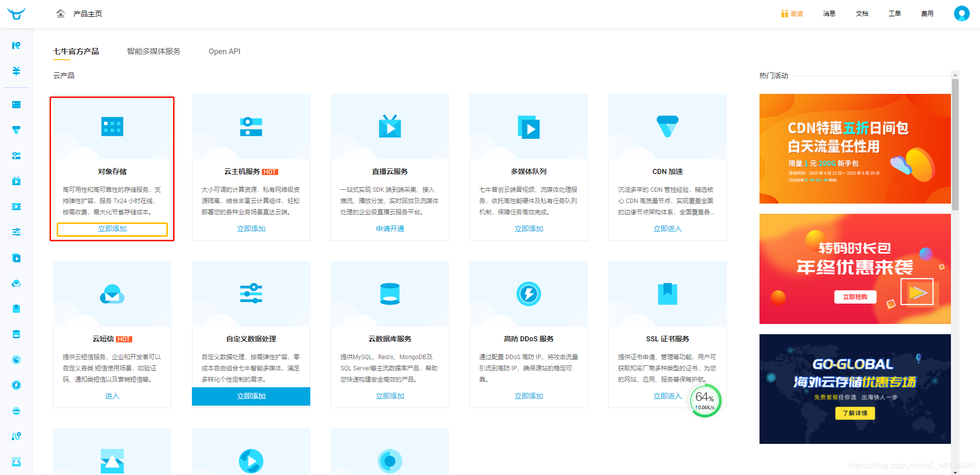Click the 自定义数据处理 card sliders icon
980x475 pixels.
click(x=251, y=294)
